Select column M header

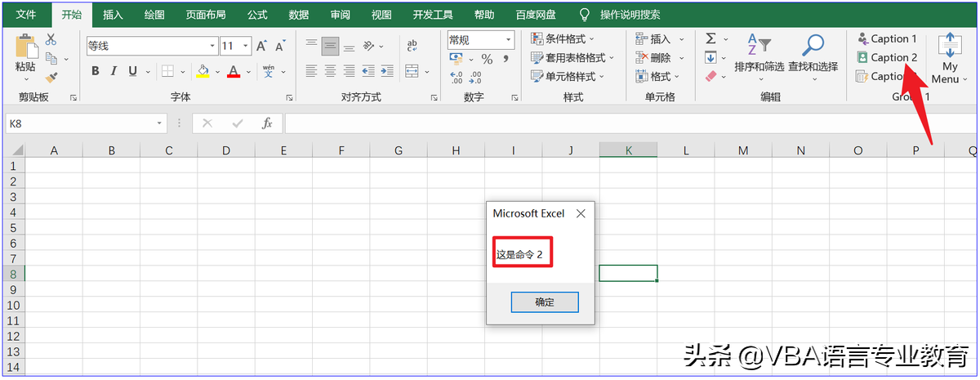[x=743, y=150]
